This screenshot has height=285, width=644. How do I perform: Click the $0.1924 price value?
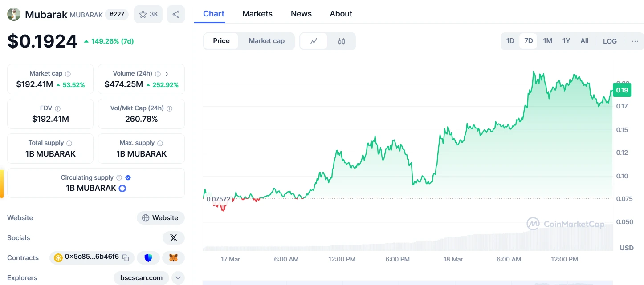42,41
